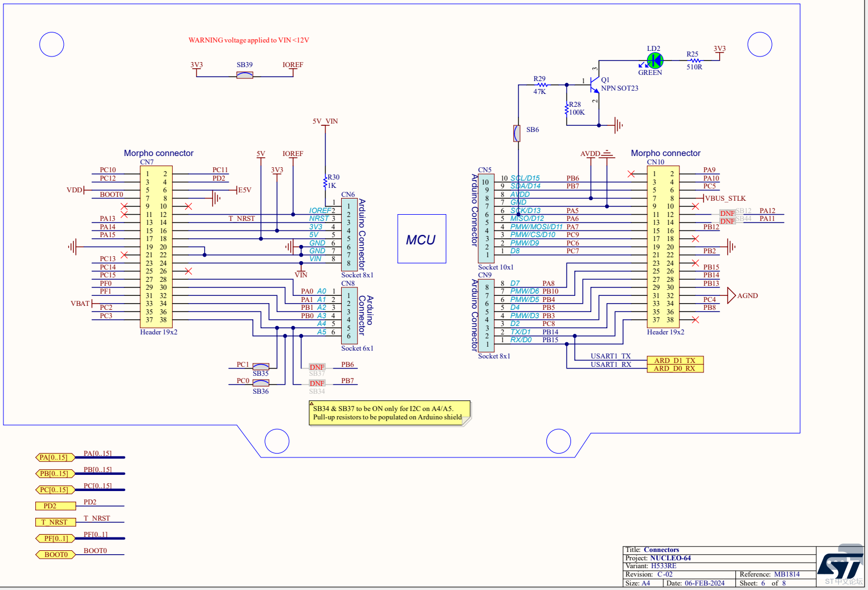Select the "Morpho connector" title above CN7
Viewport: 868px width, 590px height.
(159, 153)
